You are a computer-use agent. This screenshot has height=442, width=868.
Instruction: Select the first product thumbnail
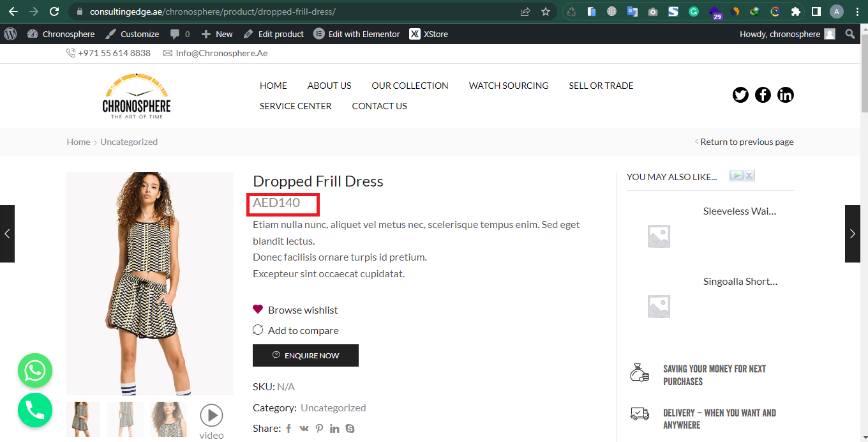[x=83, y=419]
